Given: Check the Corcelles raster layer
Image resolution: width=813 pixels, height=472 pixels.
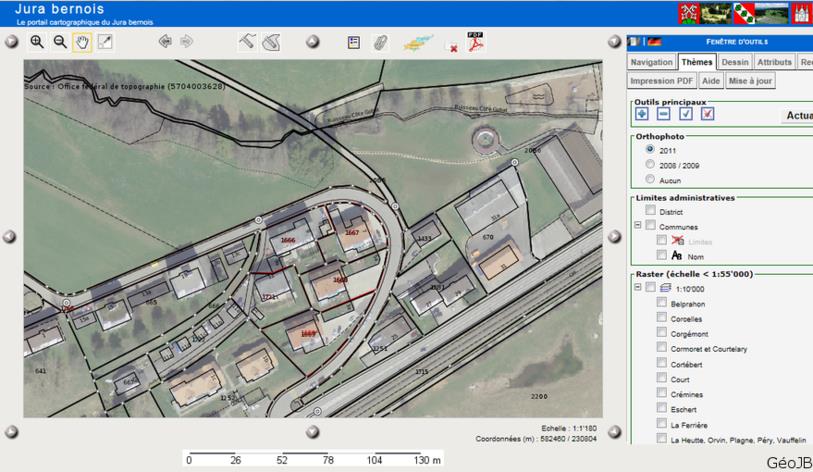Looking at the screenshot, I should tap(661, 317).
